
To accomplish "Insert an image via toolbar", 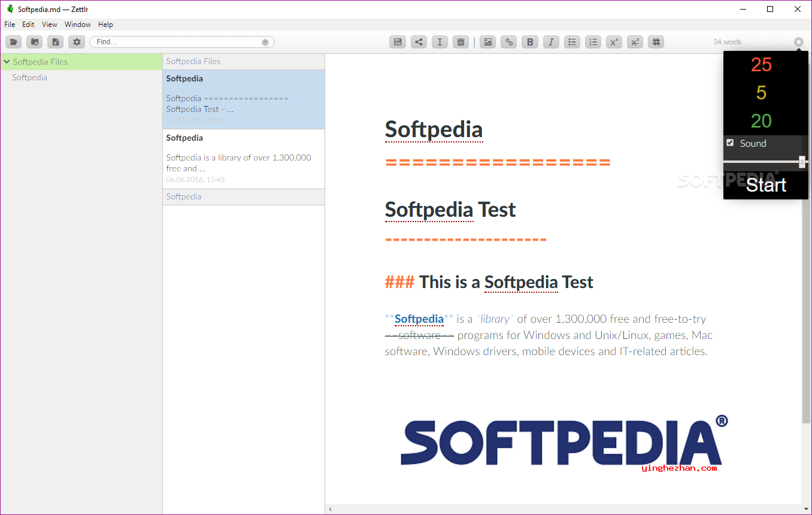I will click(x=488, y=42).
